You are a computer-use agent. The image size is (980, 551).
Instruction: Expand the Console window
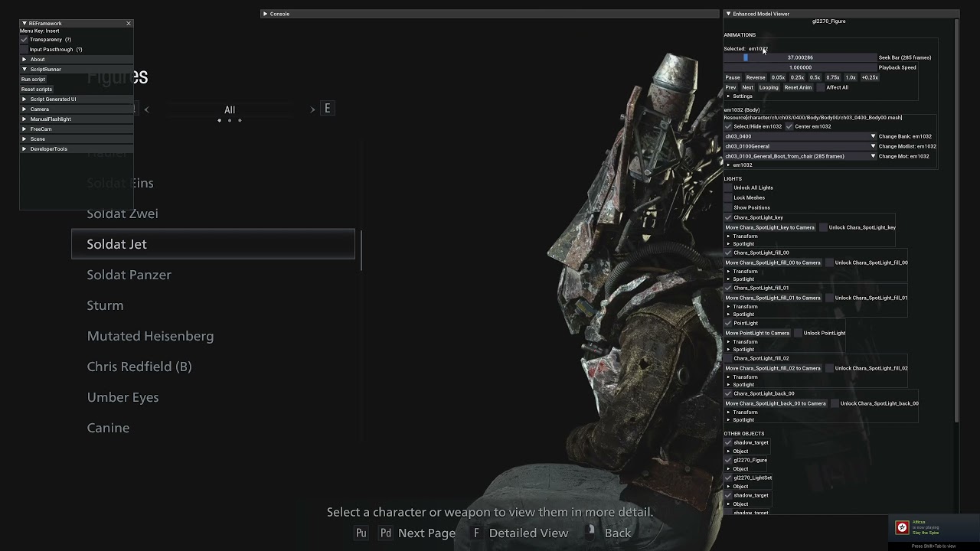coord(265,14)
